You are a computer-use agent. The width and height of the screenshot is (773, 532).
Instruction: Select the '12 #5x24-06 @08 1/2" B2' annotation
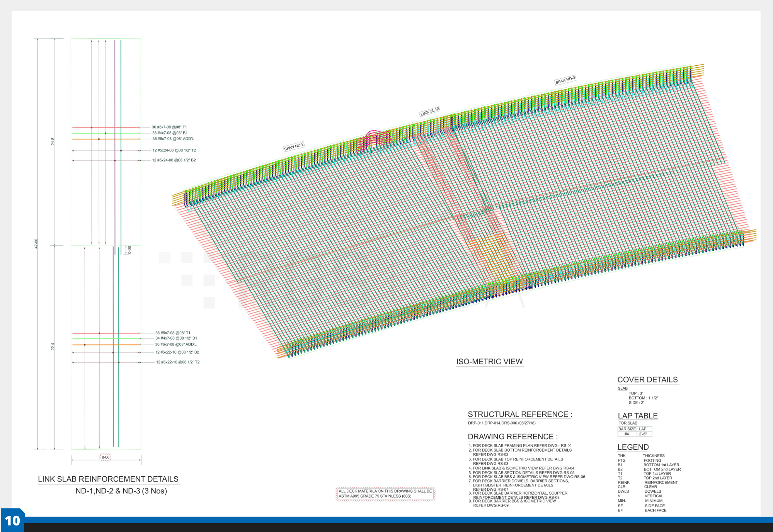174,160
